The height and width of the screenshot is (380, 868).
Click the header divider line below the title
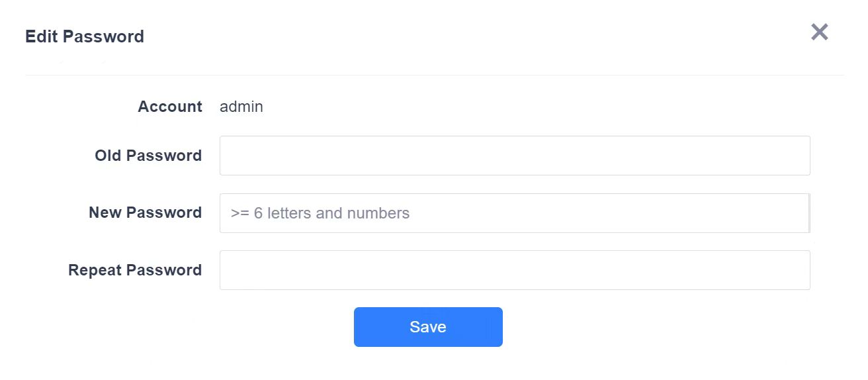pos(434,75)
